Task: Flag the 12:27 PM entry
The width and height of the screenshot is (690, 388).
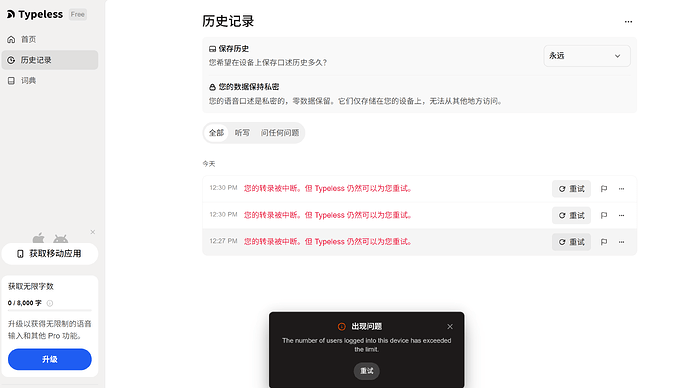Action: (604, 242)
